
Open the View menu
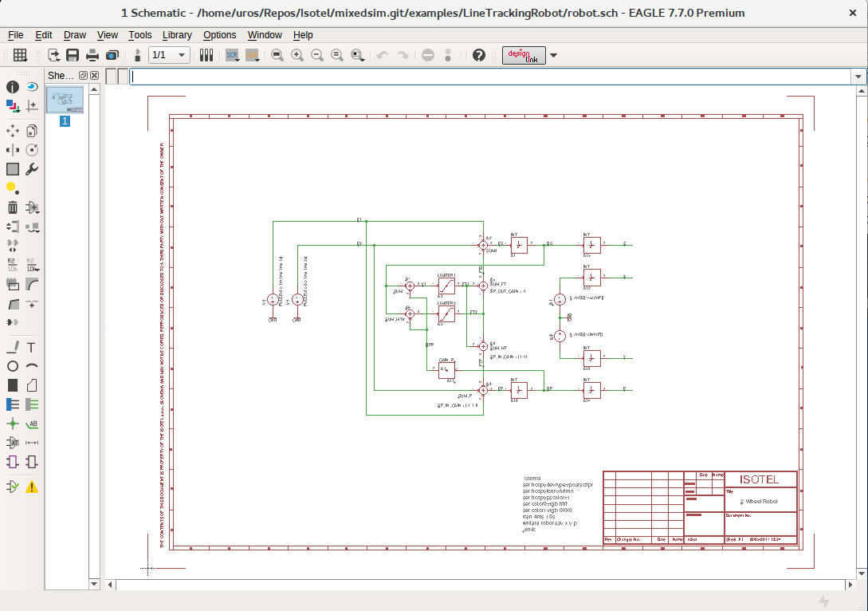(108, 35)
